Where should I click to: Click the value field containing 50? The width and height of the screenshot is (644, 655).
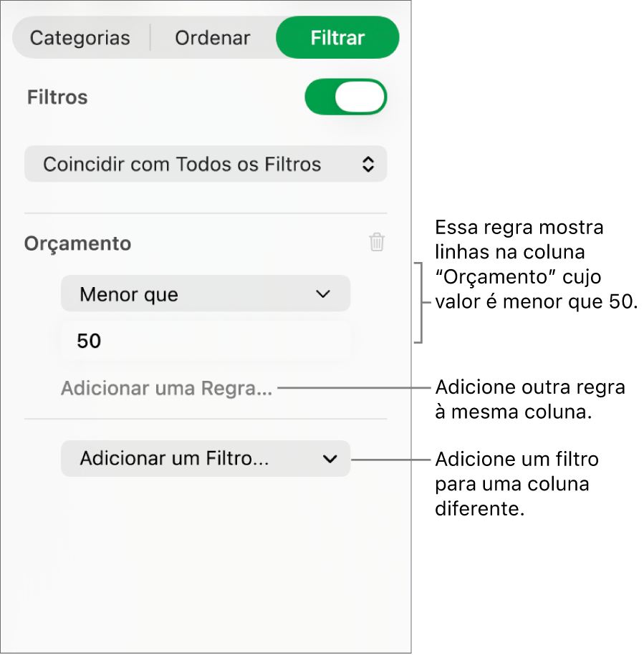point(206,341)
